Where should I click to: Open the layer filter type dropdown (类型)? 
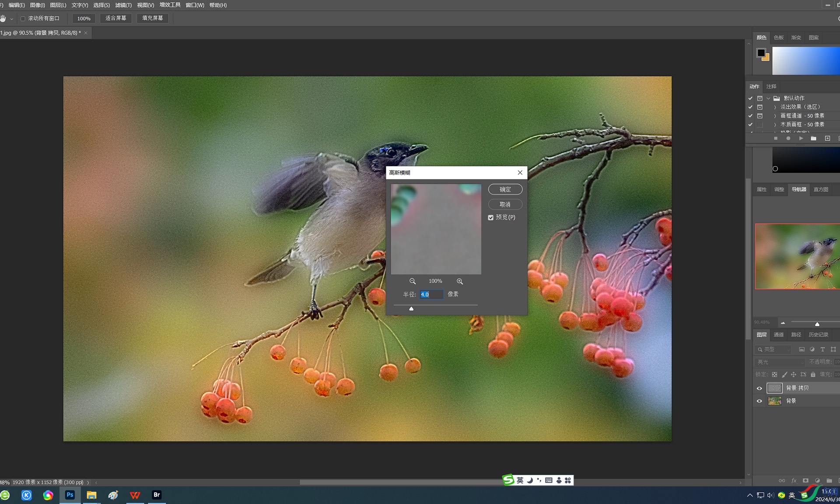point(773,349)
